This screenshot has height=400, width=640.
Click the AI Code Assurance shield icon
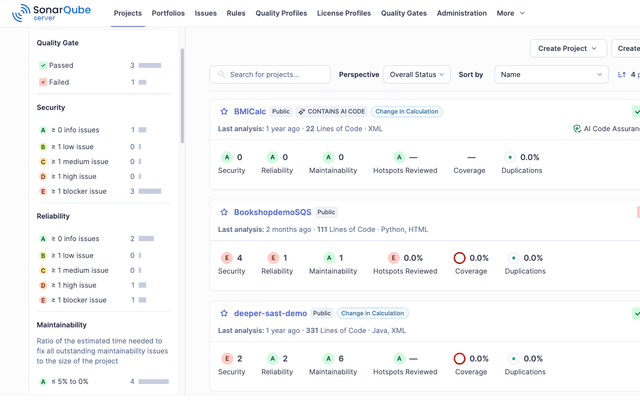tap(577, 129)
